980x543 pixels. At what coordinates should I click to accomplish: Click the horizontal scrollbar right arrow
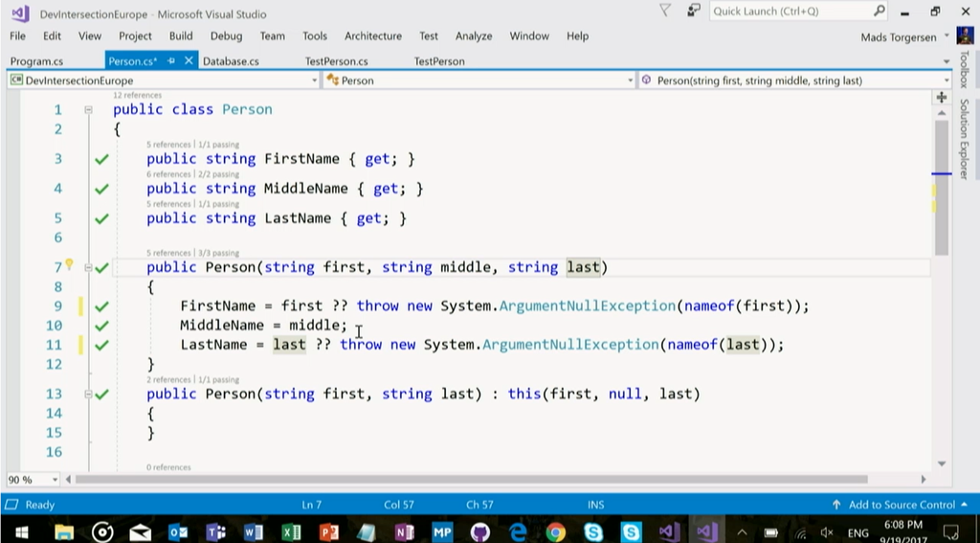point(924,480)
